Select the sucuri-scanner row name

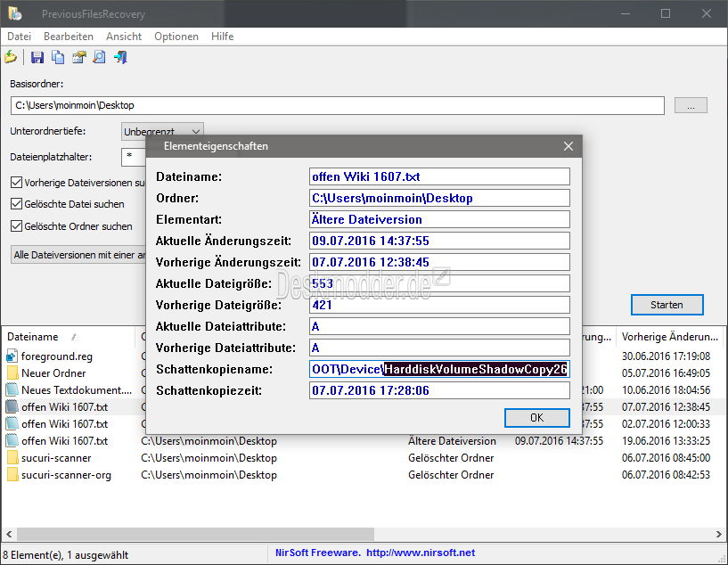coord(56,458)
